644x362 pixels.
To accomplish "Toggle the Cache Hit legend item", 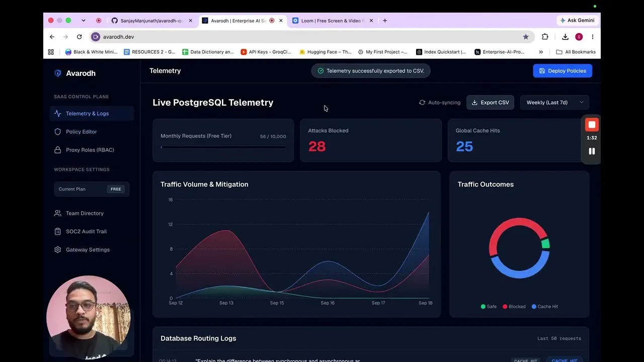I will pyautogui.click(x=544, y=307).
